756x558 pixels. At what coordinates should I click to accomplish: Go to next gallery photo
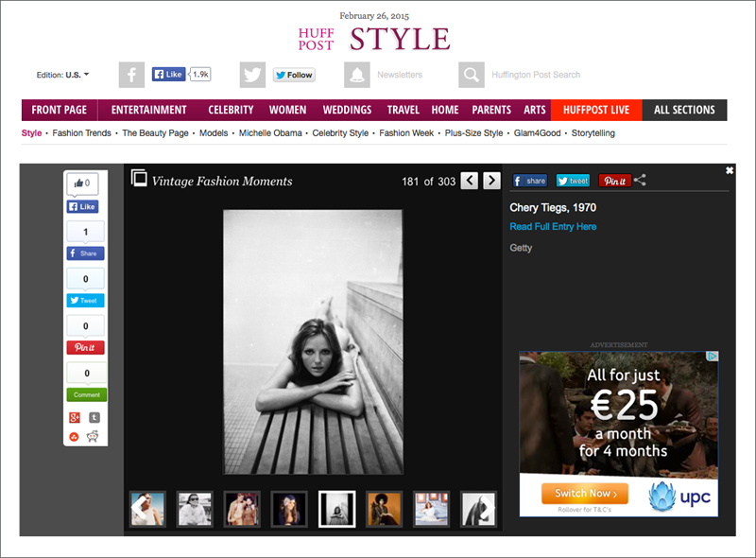491,181
